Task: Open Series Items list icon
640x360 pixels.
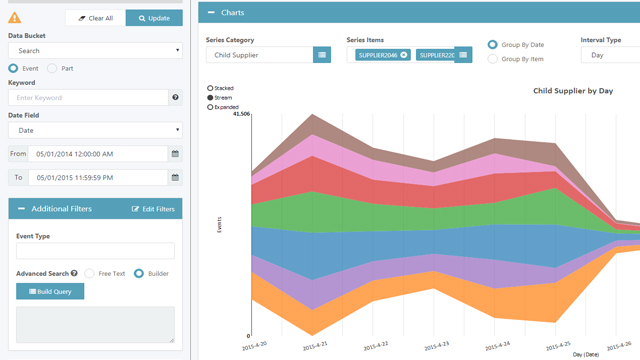Action: click(x=463, y=55)
